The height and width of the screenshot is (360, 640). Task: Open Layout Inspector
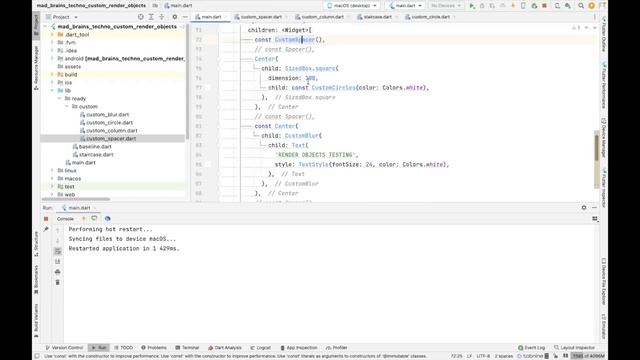pos(575,348)
